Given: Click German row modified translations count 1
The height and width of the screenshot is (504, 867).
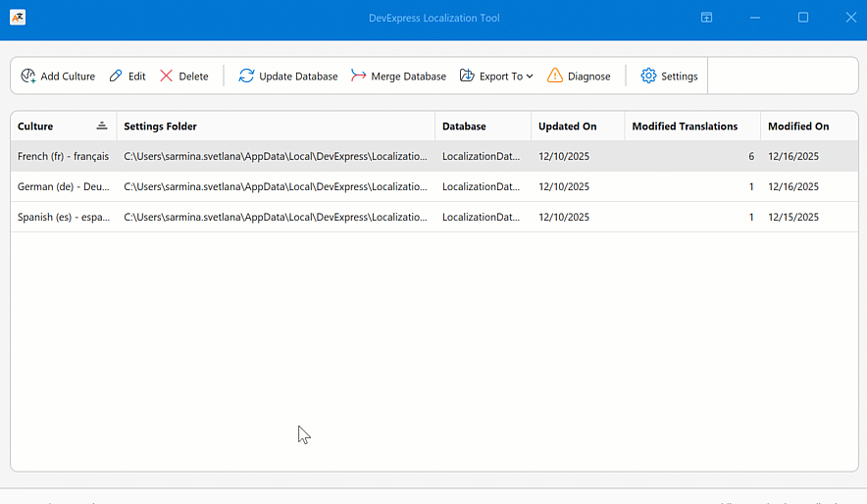Looking at the screenshot, I should coord(751,186).
